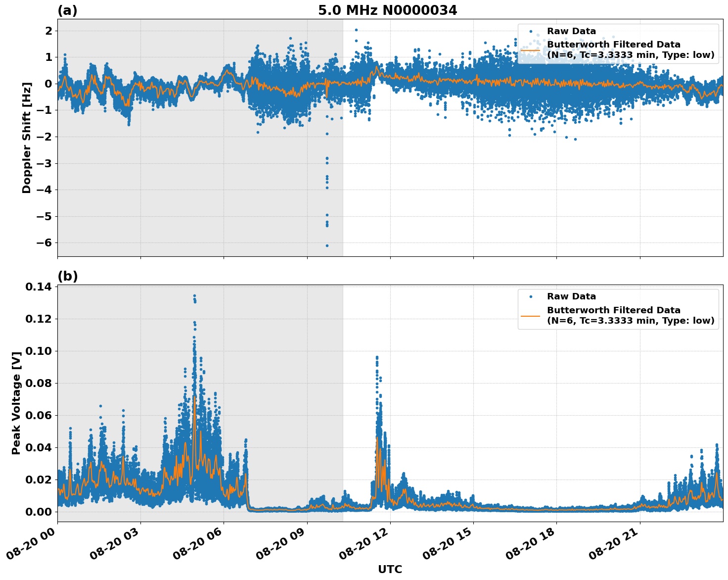Click the deep Doppler spike reaching -6 Hz
The image size is (728, 580).
tap(326, 245)
